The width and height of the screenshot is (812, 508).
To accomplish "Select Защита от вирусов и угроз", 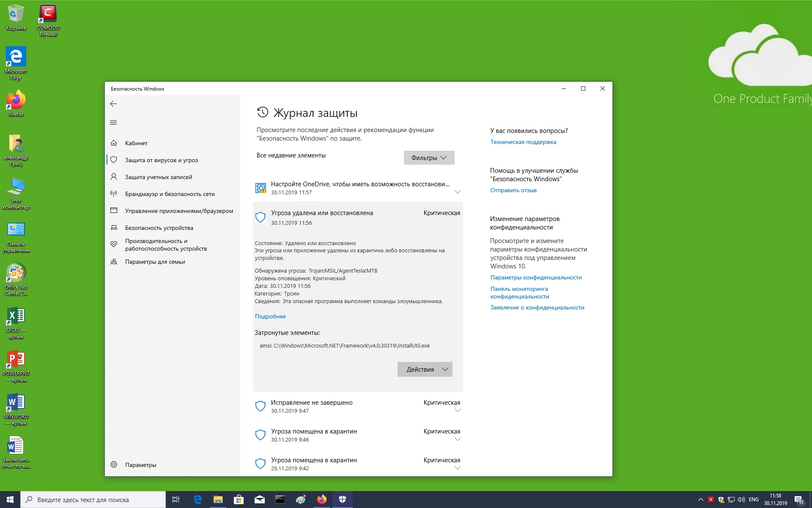I will [x=161, y=160].
